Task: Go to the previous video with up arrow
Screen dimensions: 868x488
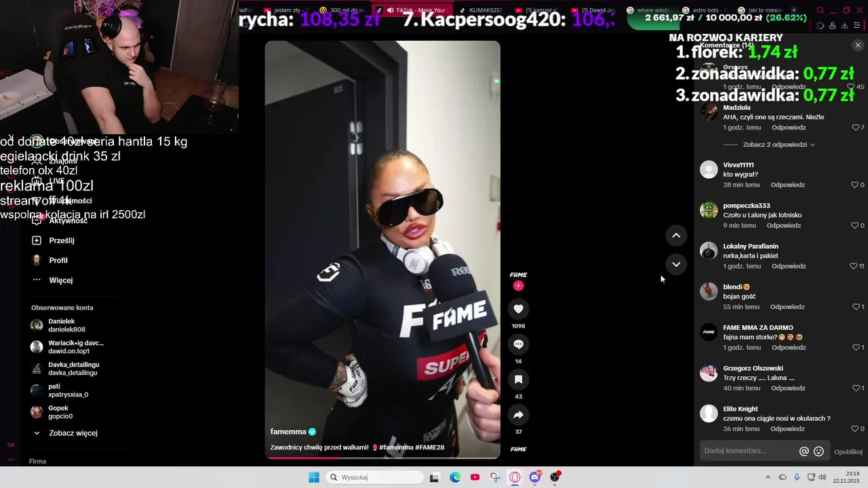Action: (676, 235)
